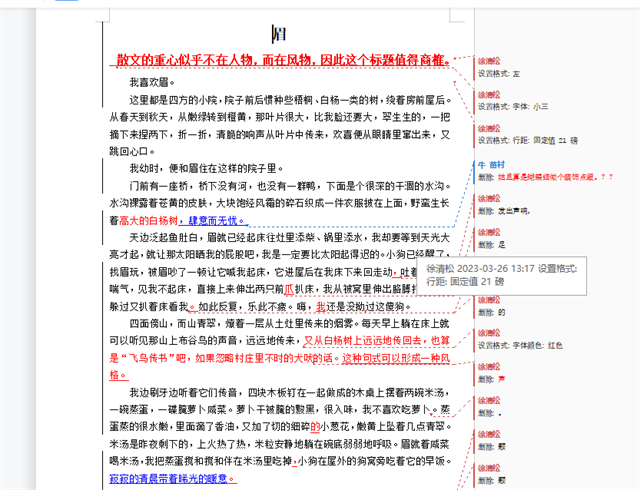Click the red underlined text "又从白杨树上远远地传回去"
The image size is (640, 490).
pos(362,341)
